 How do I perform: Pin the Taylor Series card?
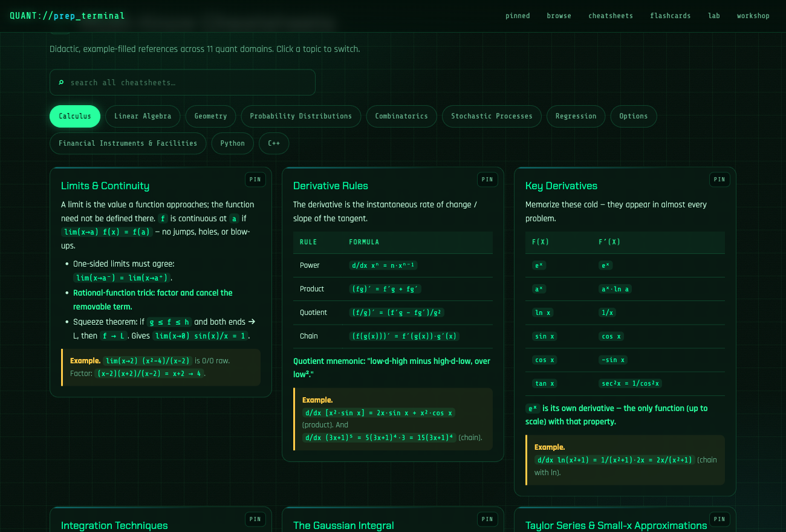pos(719,519)
